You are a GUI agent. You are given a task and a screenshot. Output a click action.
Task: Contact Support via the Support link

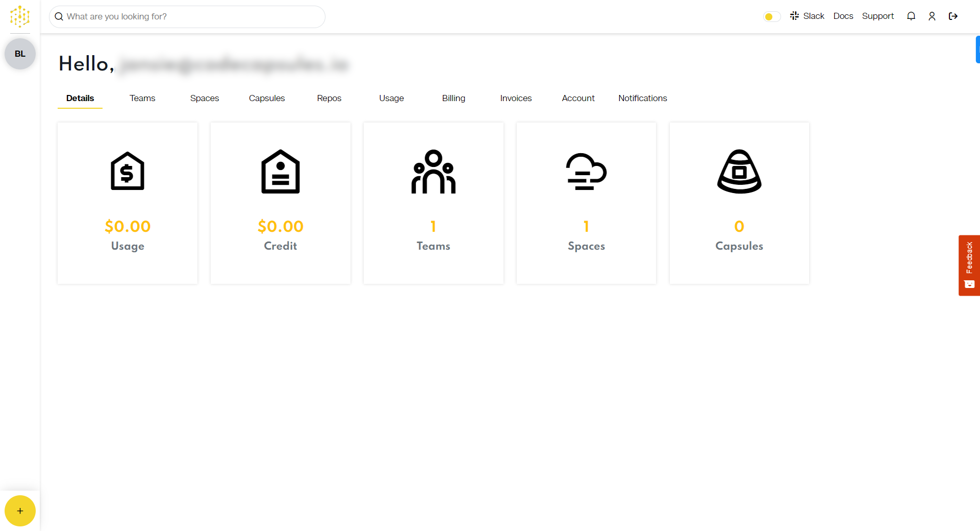click(x=878, y=16)
